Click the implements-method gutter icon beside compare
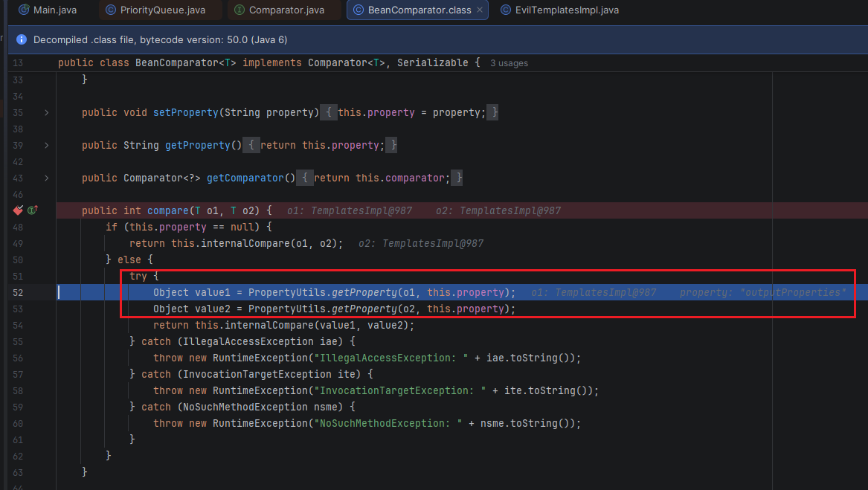 (x=32, y=210)
